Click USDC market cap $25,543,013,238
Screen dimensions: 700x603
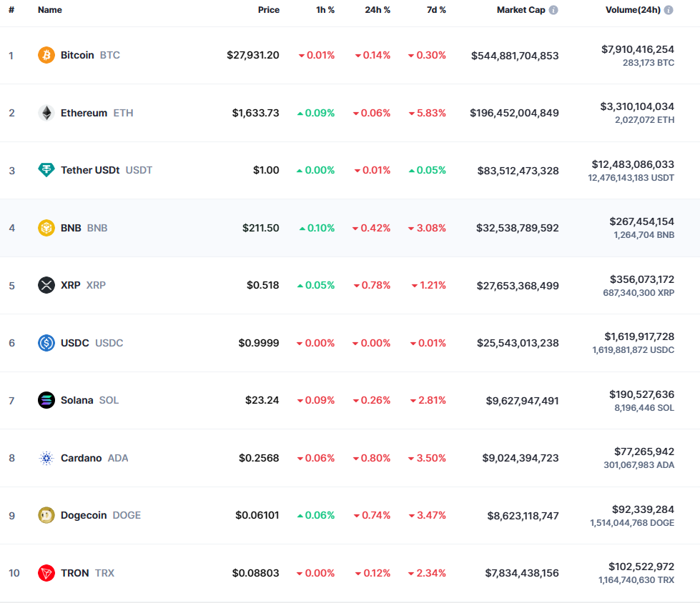pos(518,343)
